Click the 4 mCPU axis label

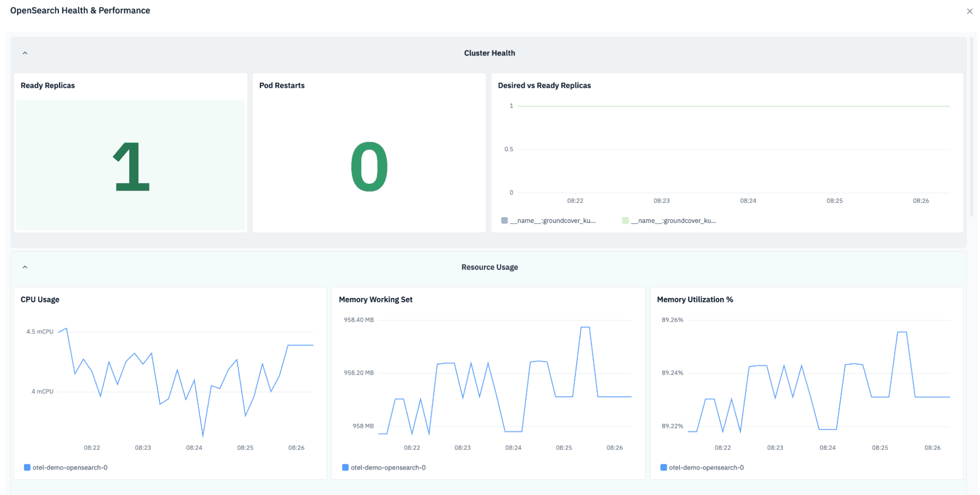tap(43, 392)
